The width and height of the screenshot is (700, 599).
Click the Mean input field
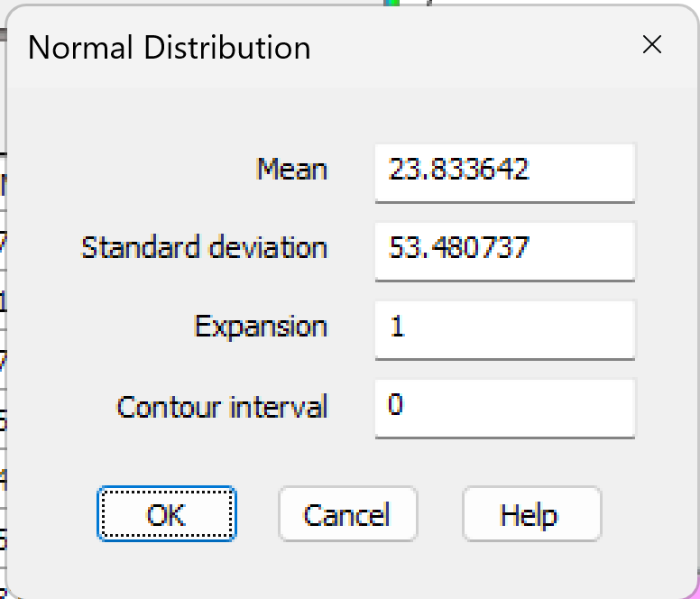[505, 172]
